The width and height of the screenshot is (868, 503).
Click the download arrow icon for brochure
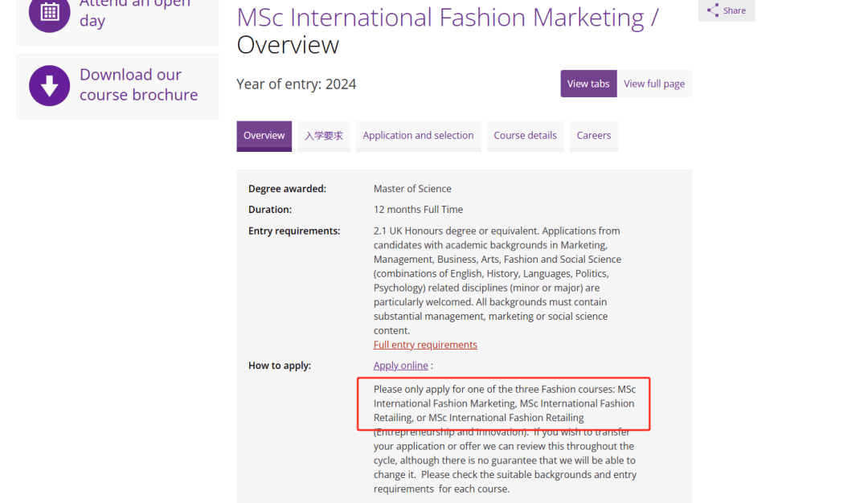(x=49, y=85)
